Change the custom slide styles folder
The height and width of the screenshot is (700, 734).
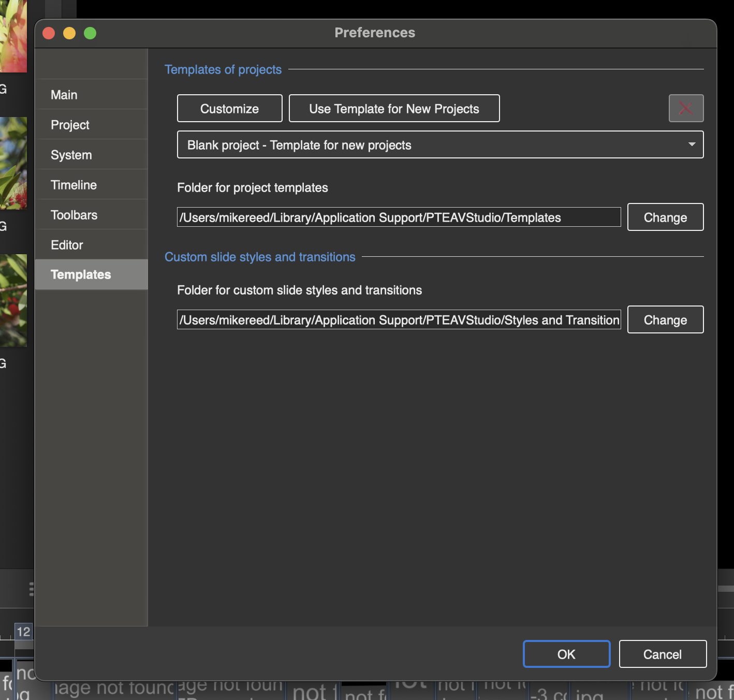click(x=665, y=320)
